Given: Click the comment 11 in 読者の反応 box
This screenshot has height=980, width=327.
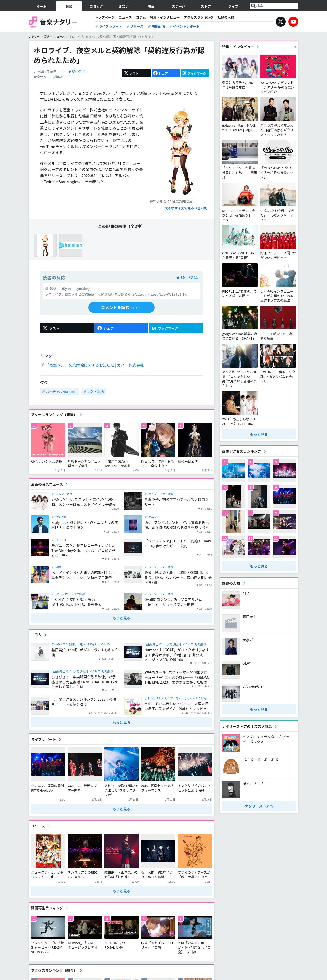Looking at the screenshot, I should 194,277.
